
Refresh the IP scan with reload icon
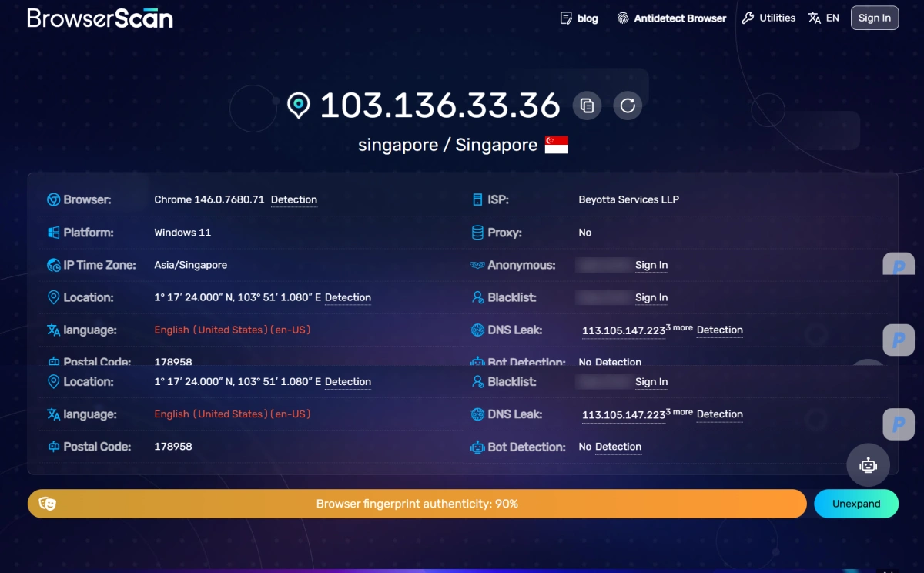[x=628, y=106]
